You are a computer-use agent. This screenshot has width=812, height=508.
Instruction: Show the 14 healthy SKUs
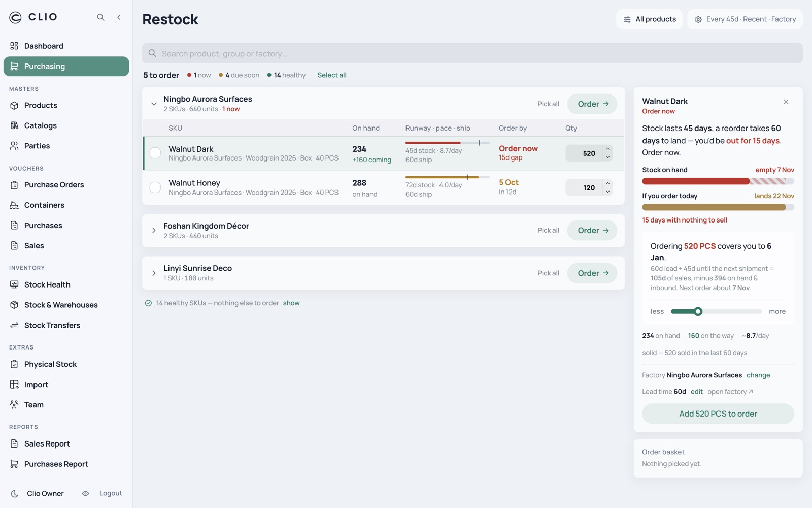click(x=291, y=303)
